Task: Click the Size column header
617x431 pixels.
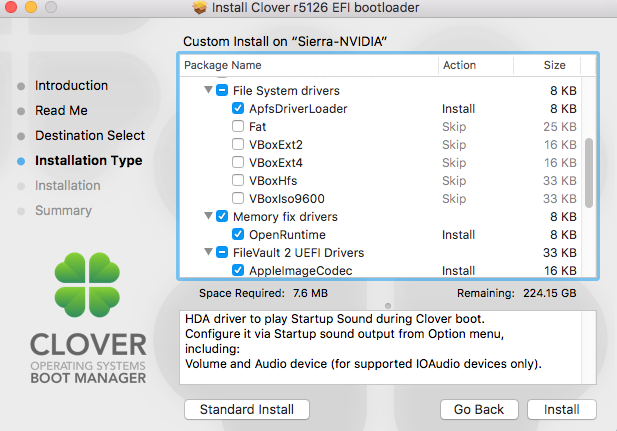Action: pyautogui.click(x=547, y=65)
